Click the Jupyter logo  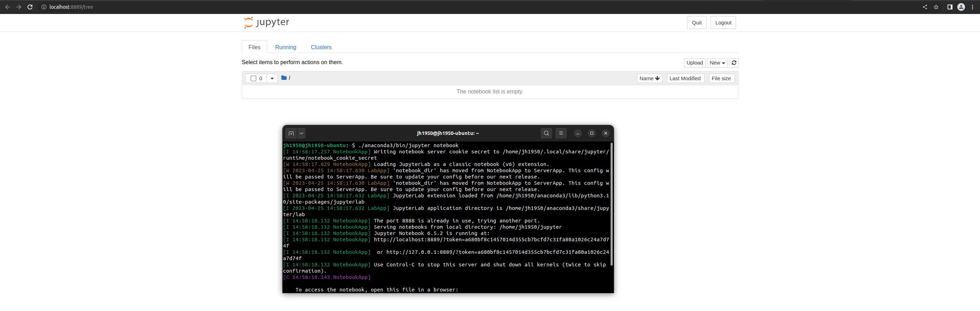click(266, 22)
